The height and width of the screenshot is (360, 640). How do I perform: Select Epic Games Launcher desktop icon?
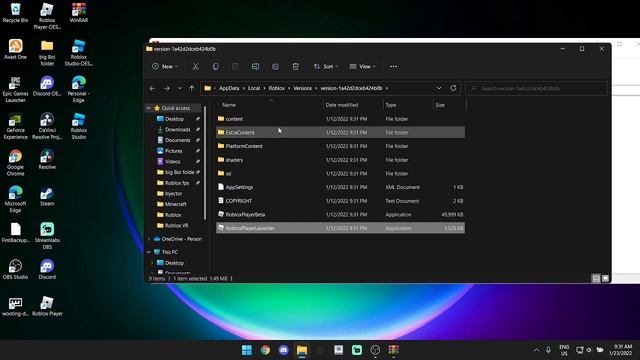pyautogui.click(x=16, y=89)
